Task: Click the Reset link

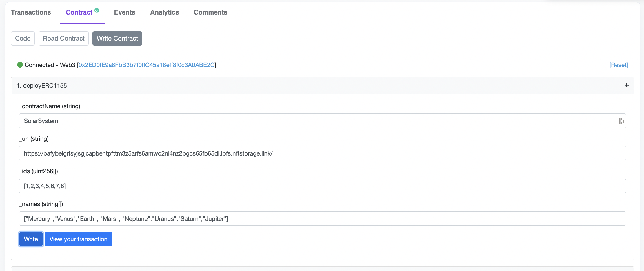Action: point(618,65)
